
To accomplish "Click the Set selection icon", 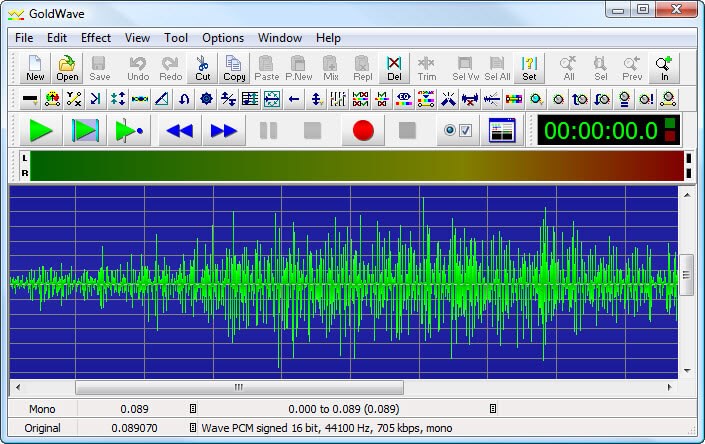I will (x=529, y=67).
